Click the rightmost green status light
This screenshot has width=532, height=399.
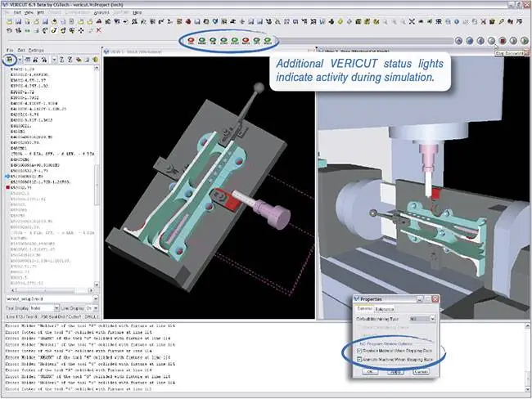click(x=268, y=41)
